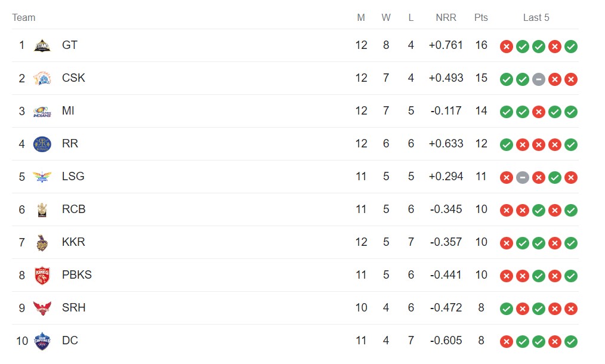This screenshot has height=364, width=605.
Task: Open the Punjab Kings red logo
Action: (42, 275)
